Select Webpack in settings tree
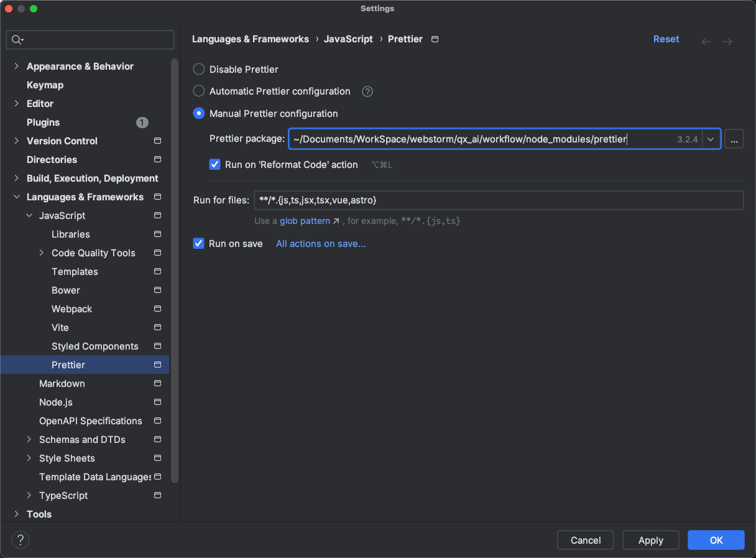756x558 pixels. tap(72, 309)
